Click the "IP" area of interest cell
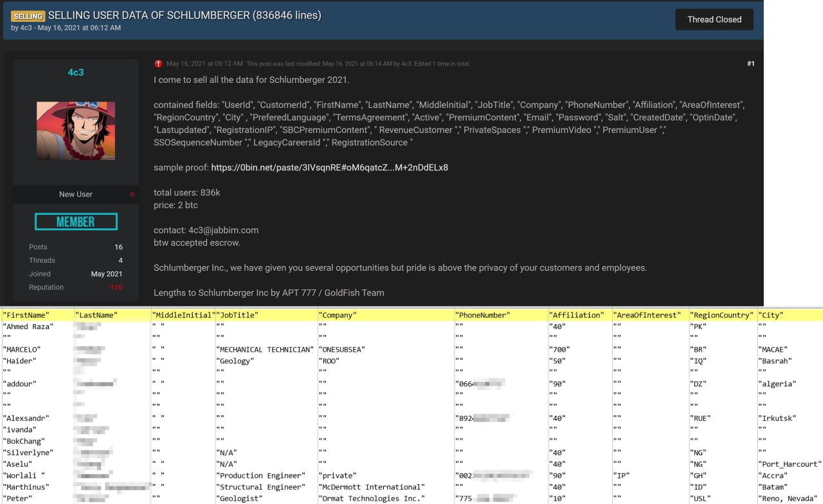This screenshot has width=823, height=504. 622,476
